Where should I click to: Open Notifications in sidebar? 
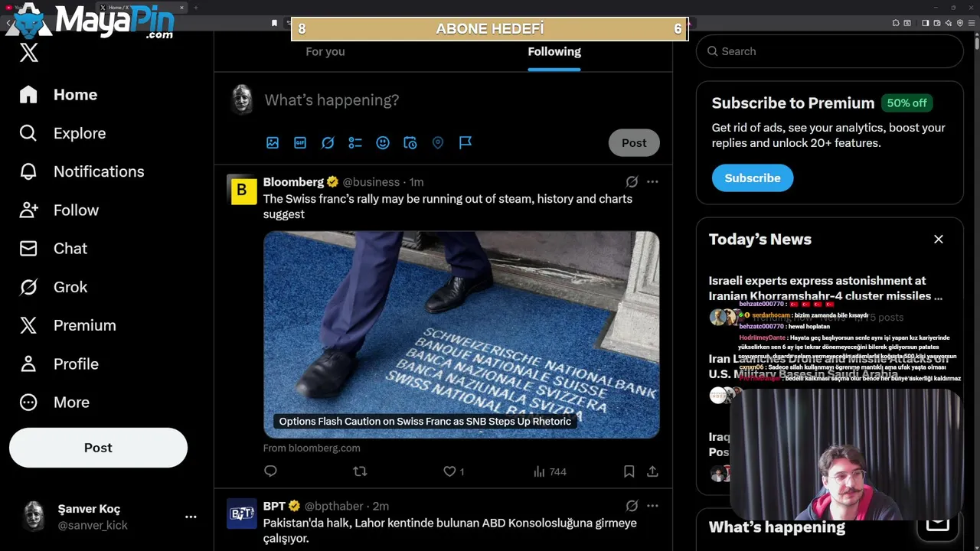pyautogui.click(x=82, y=171)
